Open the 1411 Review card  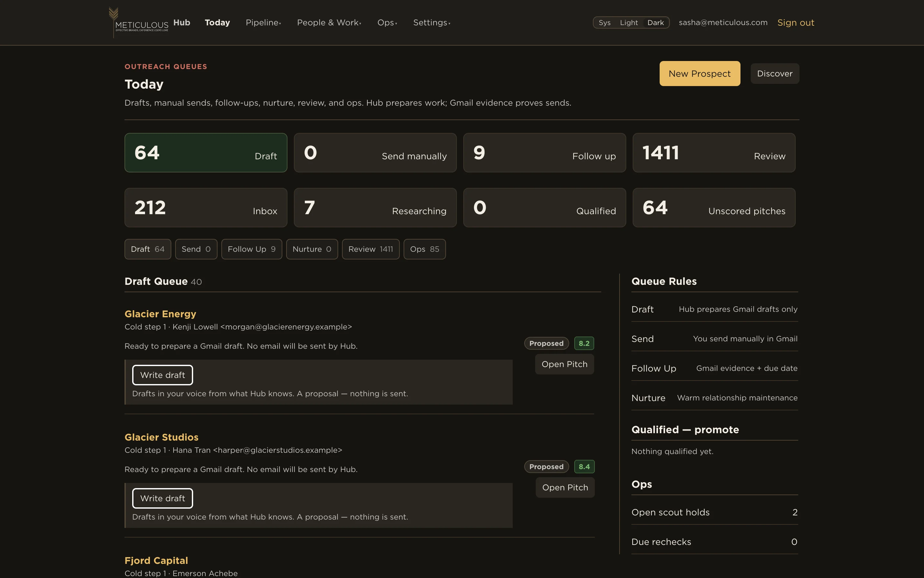(714, 153)
